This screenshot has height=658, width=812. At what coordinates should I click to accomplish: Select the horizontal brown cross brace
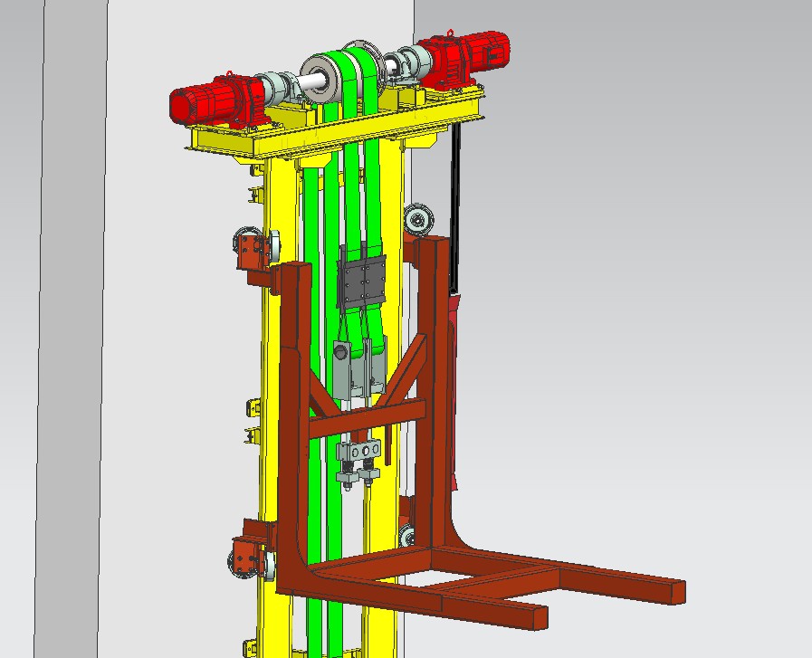click(x=367, y=418)
